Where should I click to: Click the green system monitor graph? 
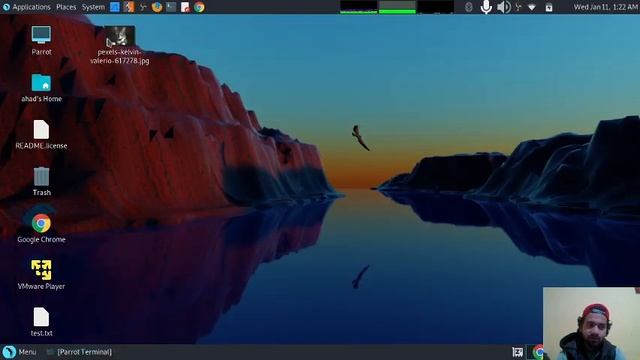[x=397, y=7]
